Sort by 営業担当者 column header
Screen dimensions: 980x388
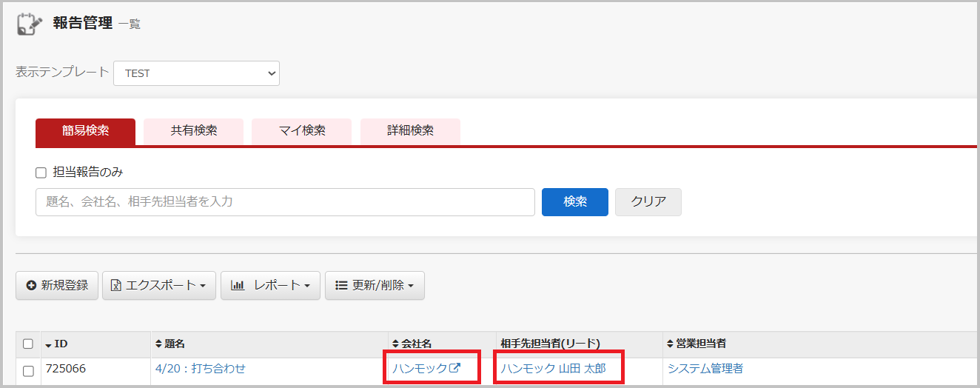coord(696,344)
